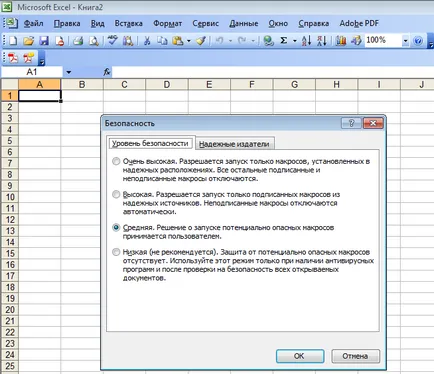Viewport: 434px width, 374px height.
Task: Expand the Undo history dropdown
Action: pyautogui.click(x=230, y=41)
